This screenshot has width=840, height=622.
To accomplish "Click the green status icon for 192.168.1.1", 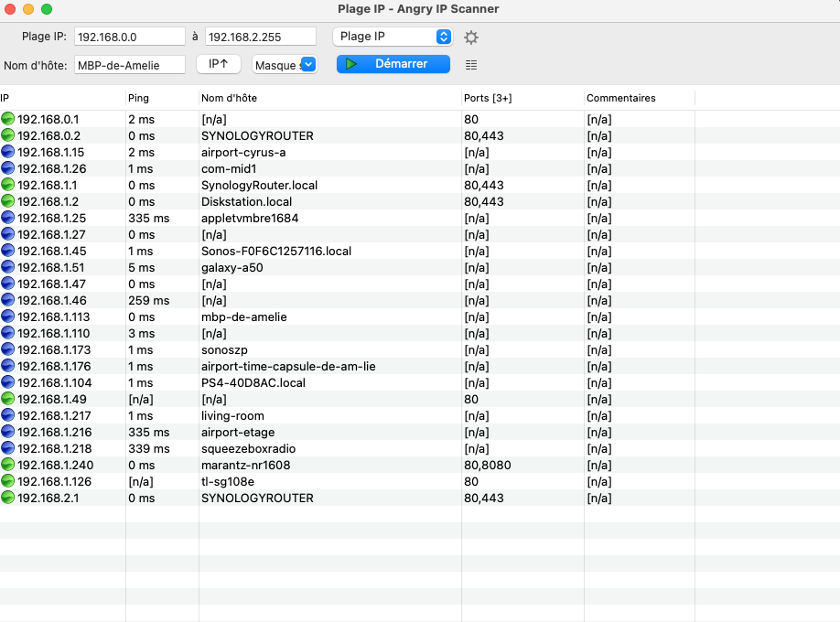I will click(x=7, y=185).
